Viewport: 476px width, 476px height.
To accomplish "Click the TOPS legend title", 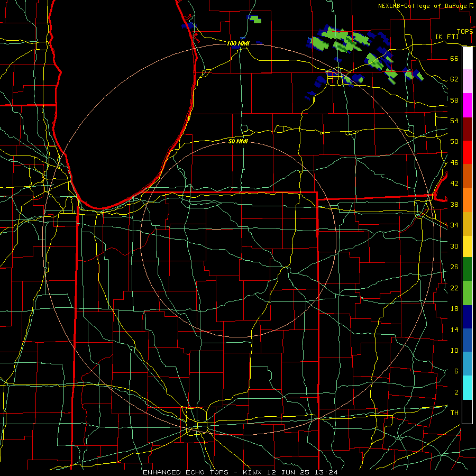I will (x=465, y=31).
